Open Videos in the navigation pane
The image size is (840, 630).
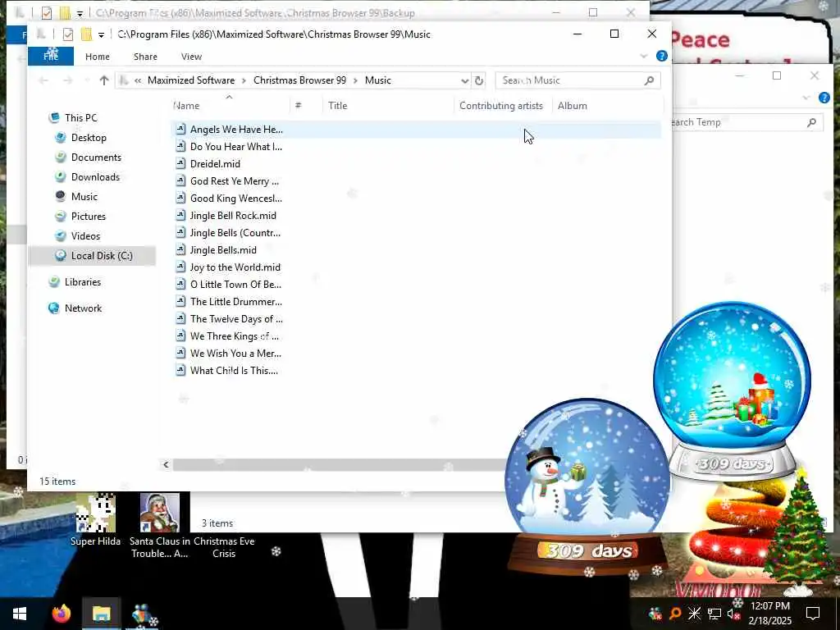point(85,235)
